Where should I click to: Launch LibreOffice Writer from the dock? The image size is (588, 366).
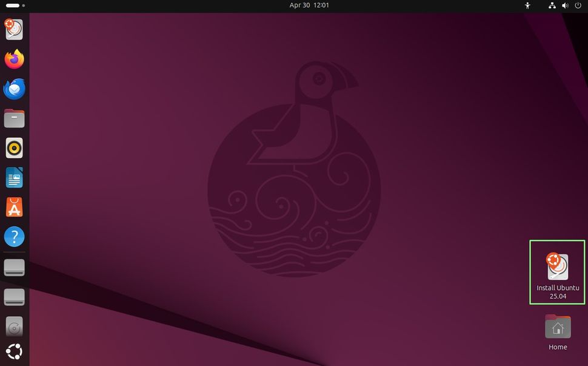pyautogui.click(x=14, y=177)
